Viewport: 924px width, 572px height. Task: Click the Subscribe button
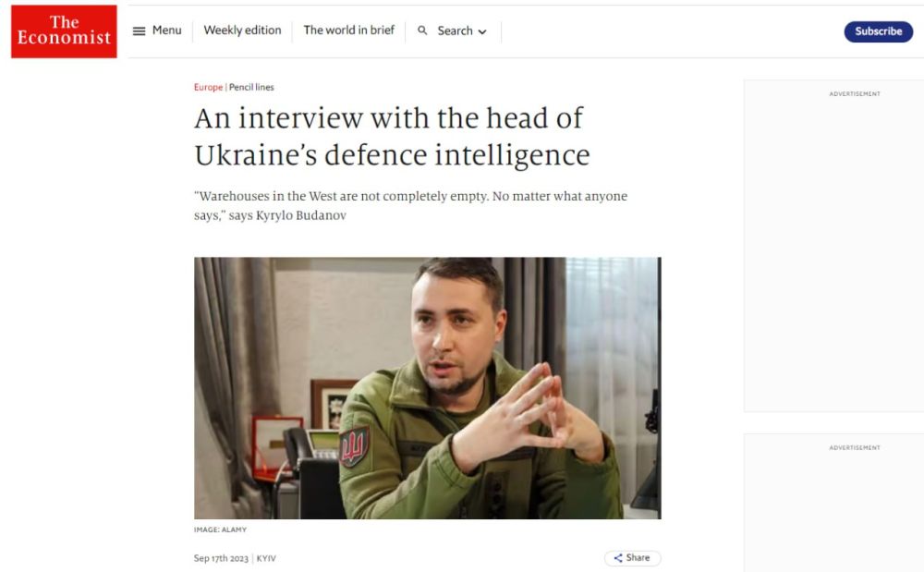pos(878,31)
